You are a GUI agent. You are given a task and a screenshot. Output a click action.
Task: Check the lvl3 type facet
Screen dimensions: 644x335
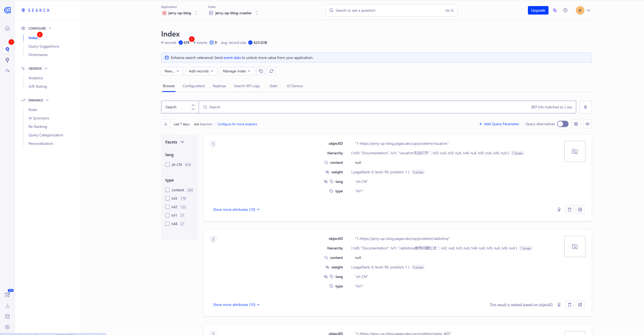click(x=168, y=198)
